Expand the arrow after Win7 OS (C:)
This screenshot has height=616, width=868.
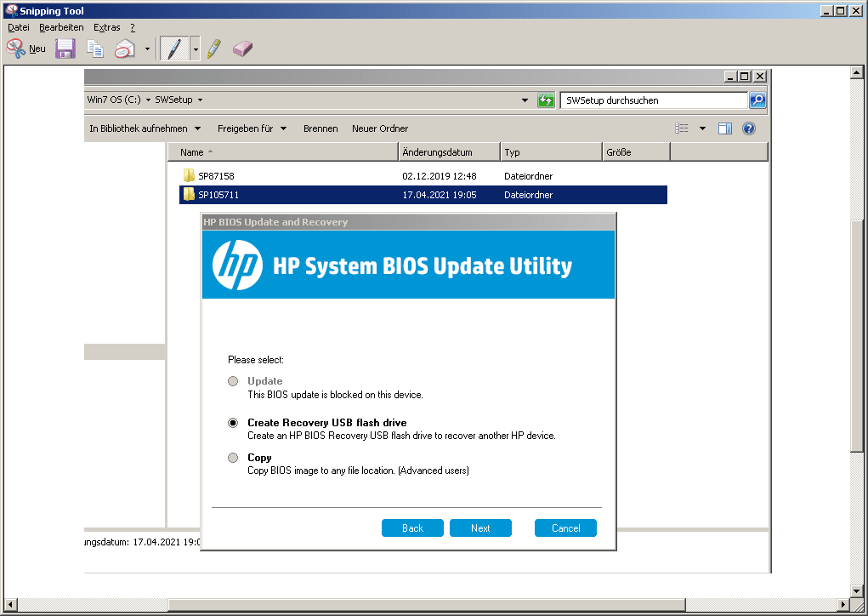pyautogui.click(x=149, y=100)
